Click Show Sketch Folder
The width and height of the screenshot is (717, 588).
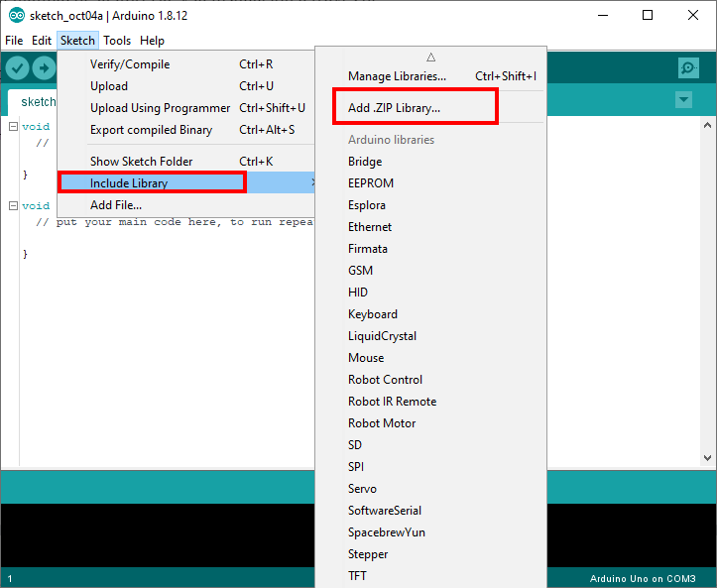(x=186, y=162)
